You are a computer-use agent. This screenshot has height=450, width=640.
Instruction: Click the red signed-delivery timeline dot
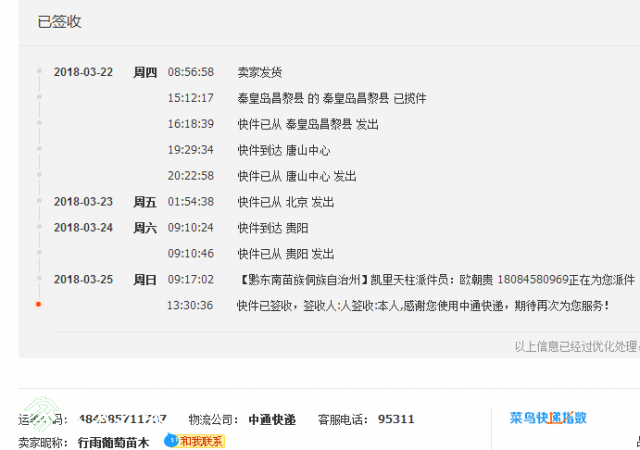[38, 304]
